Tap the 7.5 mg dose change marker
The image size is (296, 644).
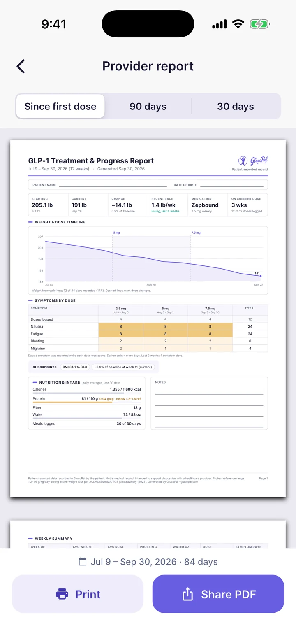click(196, 232)
